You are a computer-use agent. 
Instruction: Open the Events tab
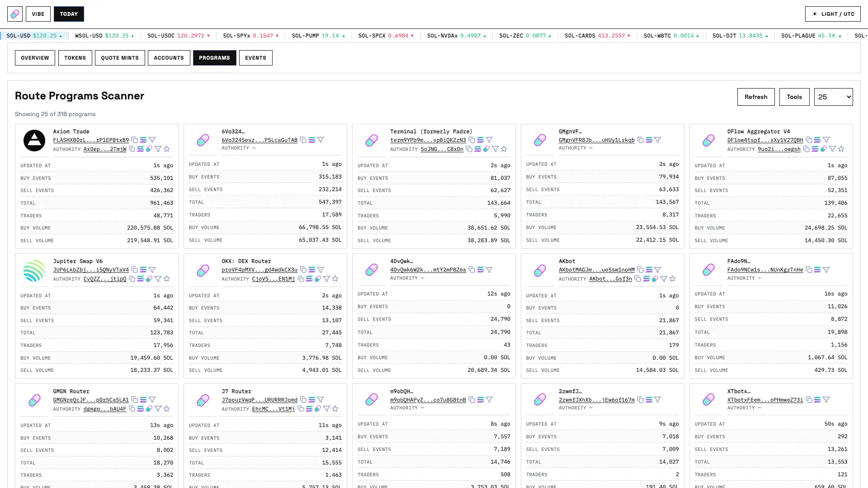coord(255,58)
